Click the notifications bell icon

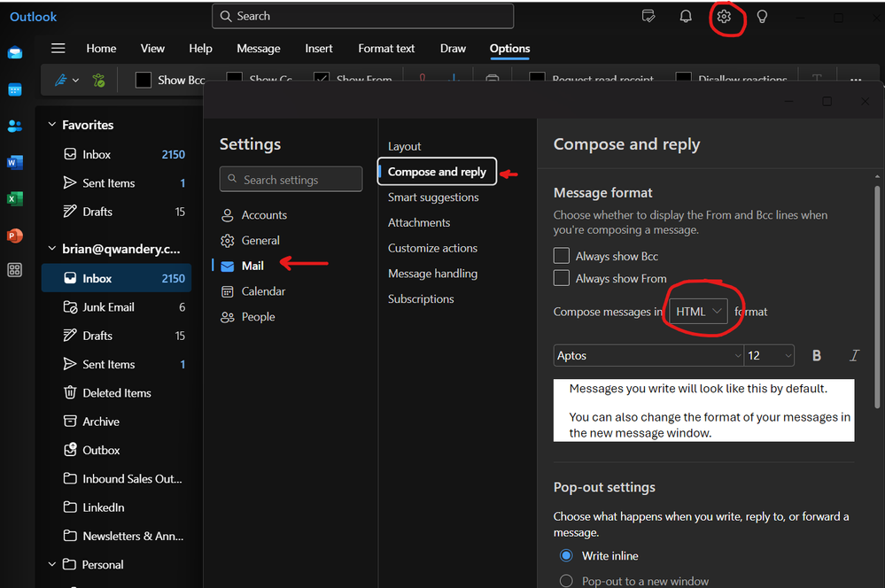686,17
